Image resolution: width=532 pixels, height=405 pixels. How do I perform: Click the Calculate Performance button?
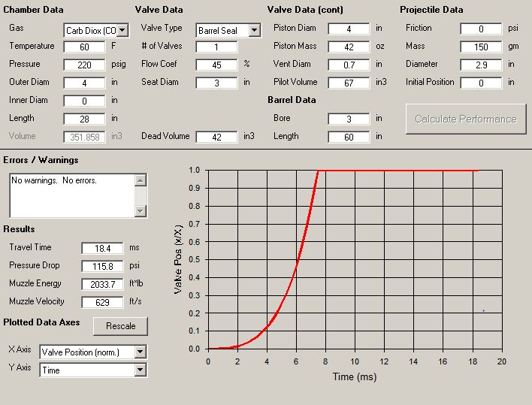pyautogui.click(x=466, y=119)
